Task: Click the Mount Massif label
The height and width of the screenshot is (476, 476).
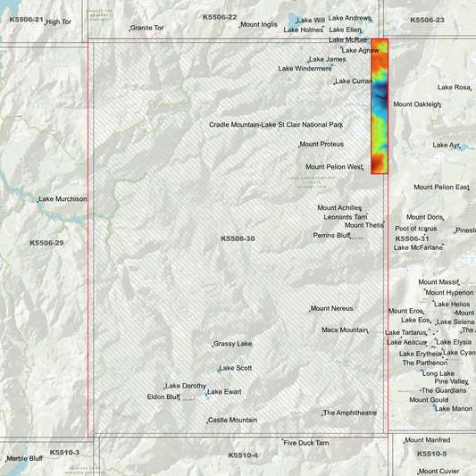Action: (438, 282)
